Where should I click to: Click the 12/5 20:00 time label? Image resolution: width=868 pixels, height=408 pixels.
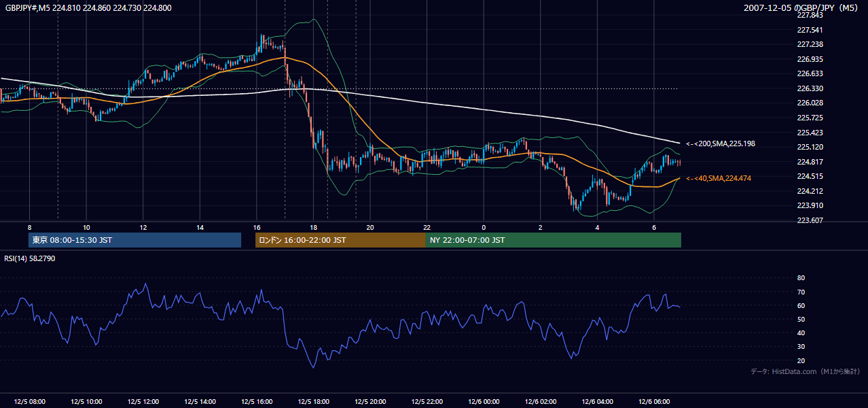coord(370,402)
